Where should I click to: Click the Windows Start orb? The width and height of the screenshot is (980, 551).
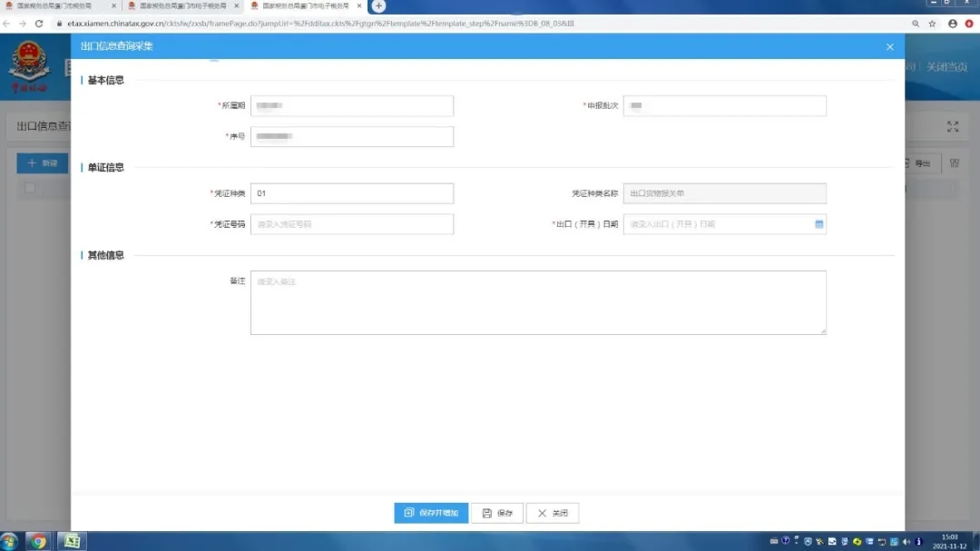tap(10, 541)
